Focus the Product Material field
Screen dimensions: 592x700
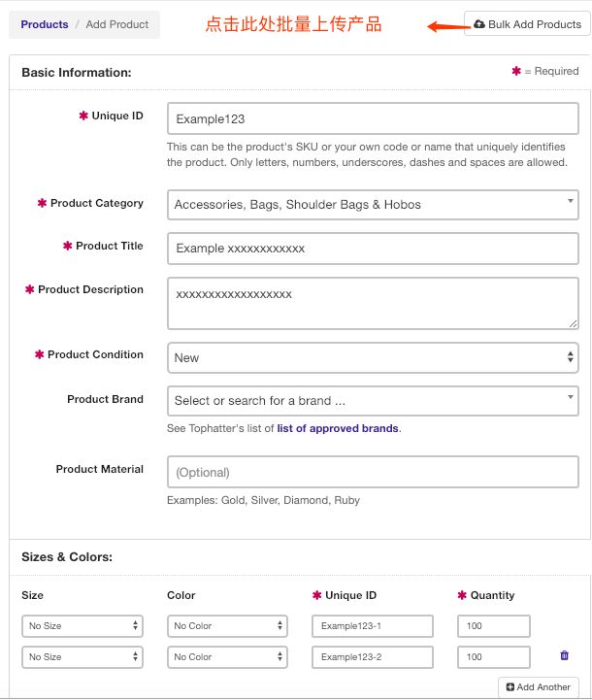point(373,472)
